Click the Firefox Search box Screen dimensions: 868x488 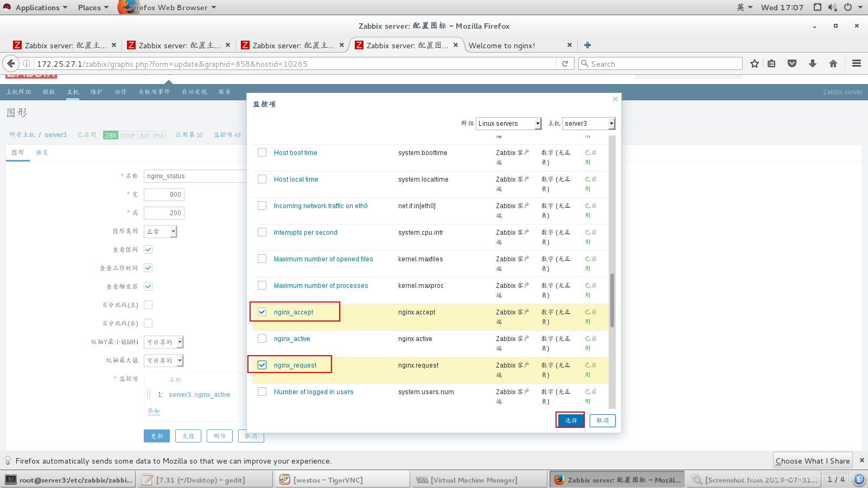660,63
